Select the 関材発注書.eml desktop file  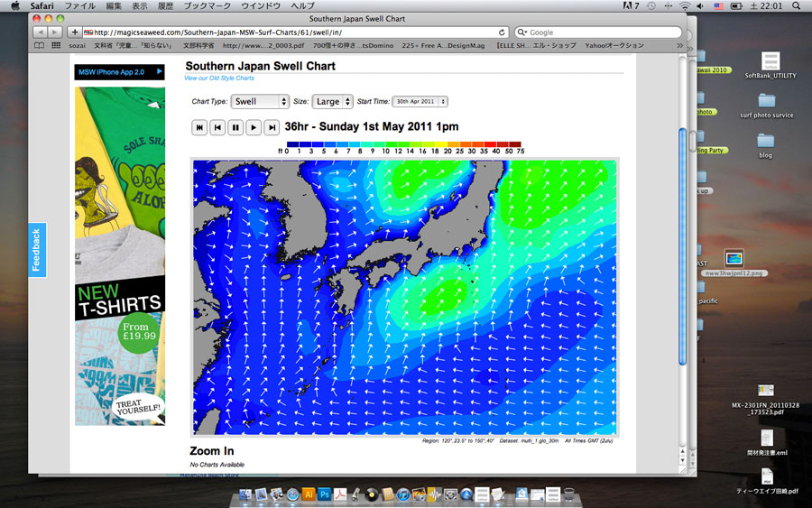(x=767, y=443)
